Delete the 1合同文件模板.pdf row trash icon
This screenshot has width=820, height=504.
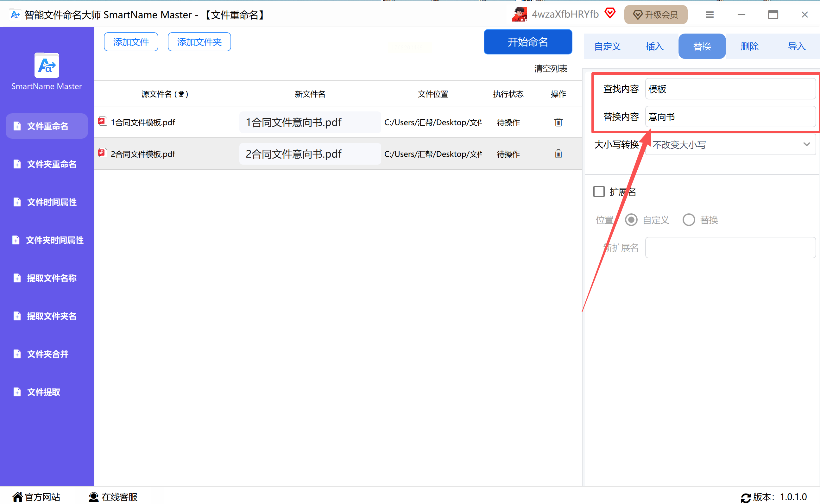pyautogui.click(x=558, y=122)
